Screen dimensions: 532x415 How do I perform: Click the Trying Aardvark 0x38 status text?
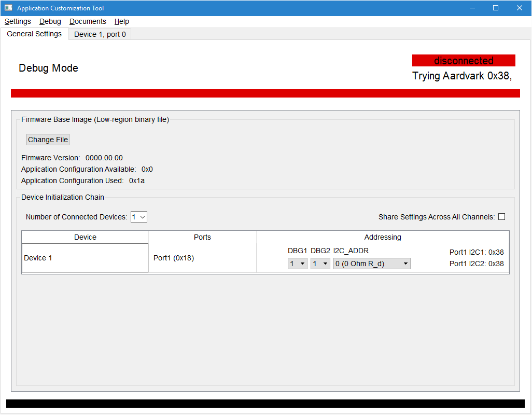pyautogui.click(x=462, y=76)
